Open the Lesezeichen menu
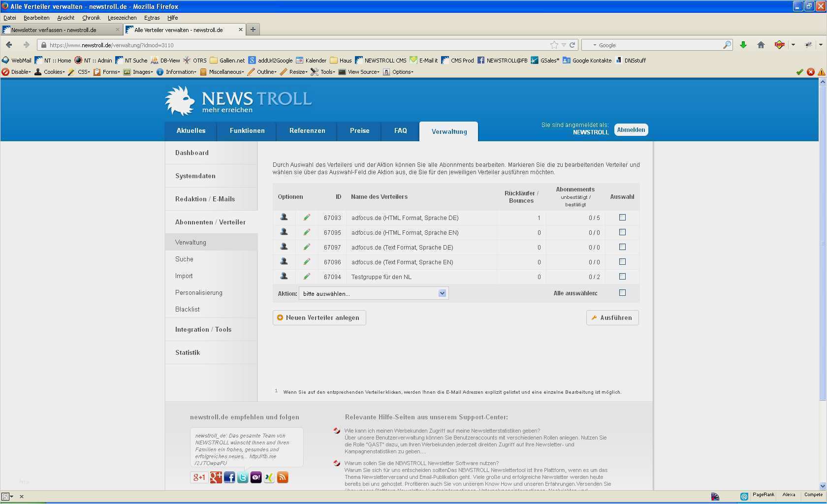This screenshot has width=827, height=504. click(122, 18)
